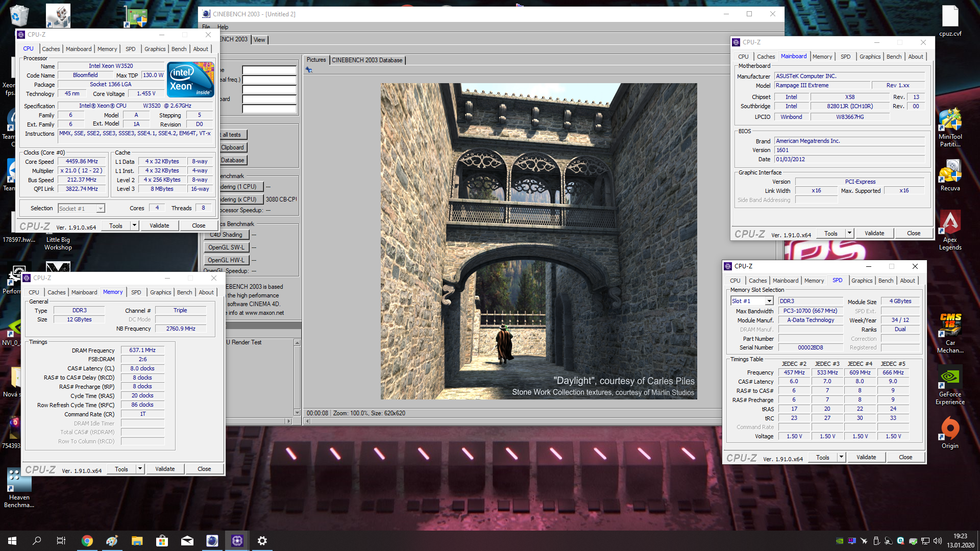Click Rendering (x CPU) button
980x551 pixels.
click(x=241, y=199)
